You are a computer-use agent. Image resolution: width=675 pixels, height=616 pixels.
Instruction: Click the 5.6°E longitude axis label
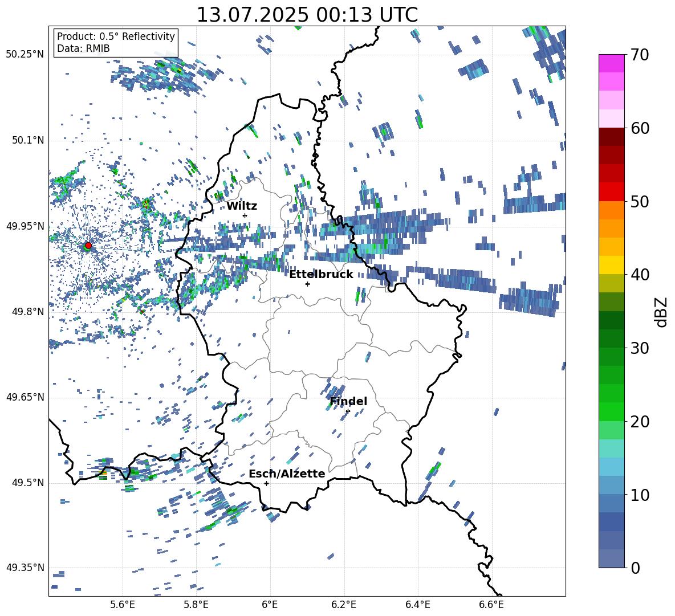tap(123, 605)
